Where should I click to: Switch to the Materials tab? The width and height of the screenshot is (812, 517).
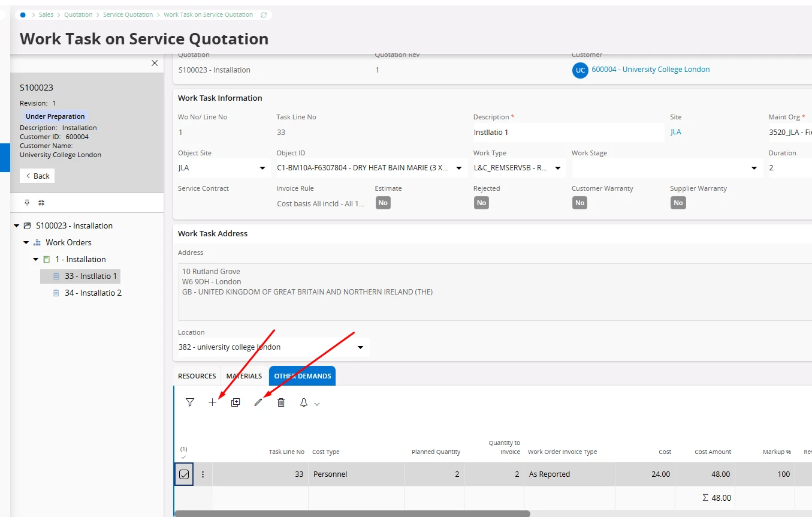244,376
